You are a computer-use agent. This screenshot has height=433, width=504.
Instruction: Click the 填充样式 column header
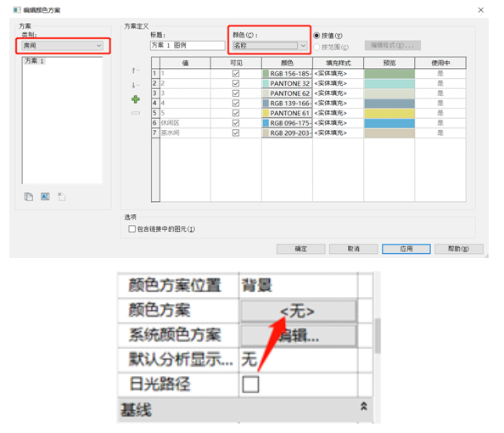click(x=339, y=63)
